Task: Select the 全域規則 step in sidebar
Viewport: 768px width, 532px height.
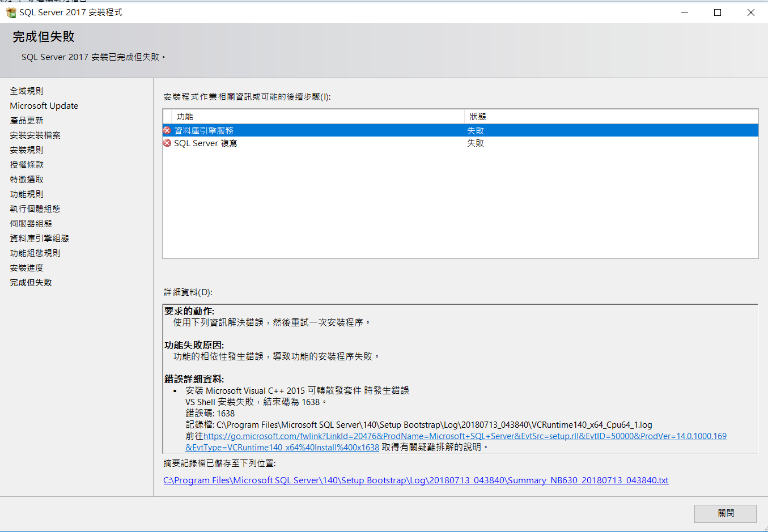Action: pyautogui.click(x=27, y=91)
